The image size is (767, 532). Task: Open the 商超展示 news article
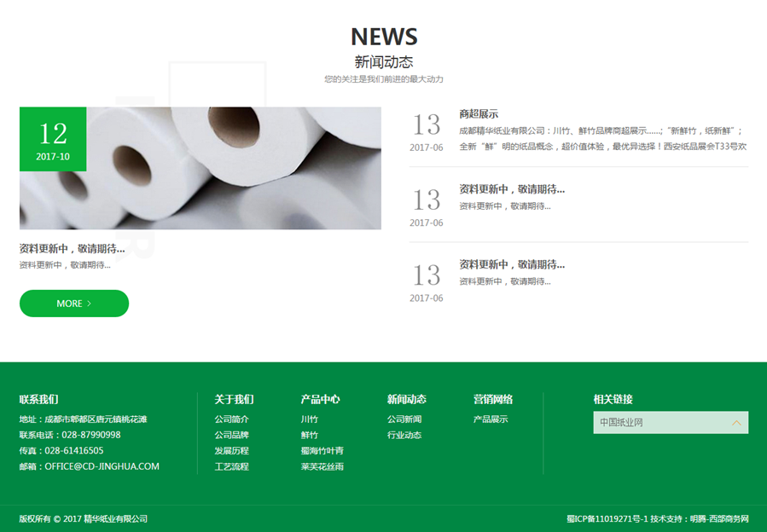[x=479, y=114]
